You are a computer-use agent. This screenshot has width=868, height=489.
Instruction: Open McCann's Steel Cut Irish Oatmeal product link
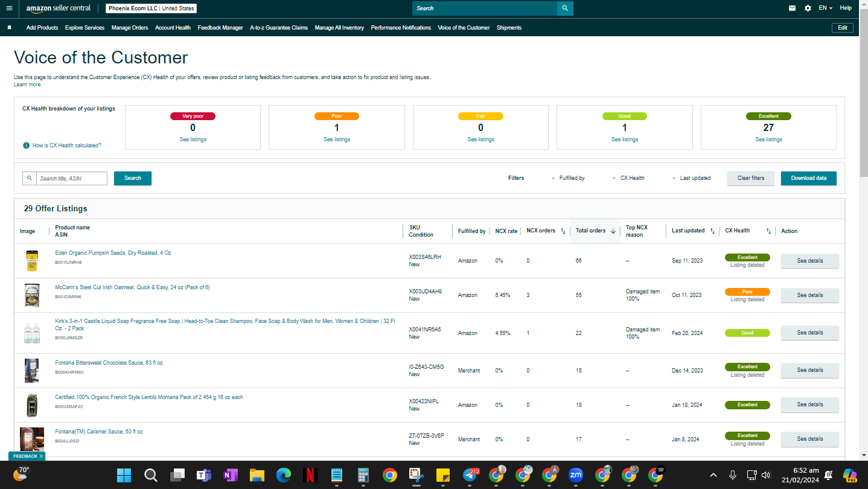(132, 287)
